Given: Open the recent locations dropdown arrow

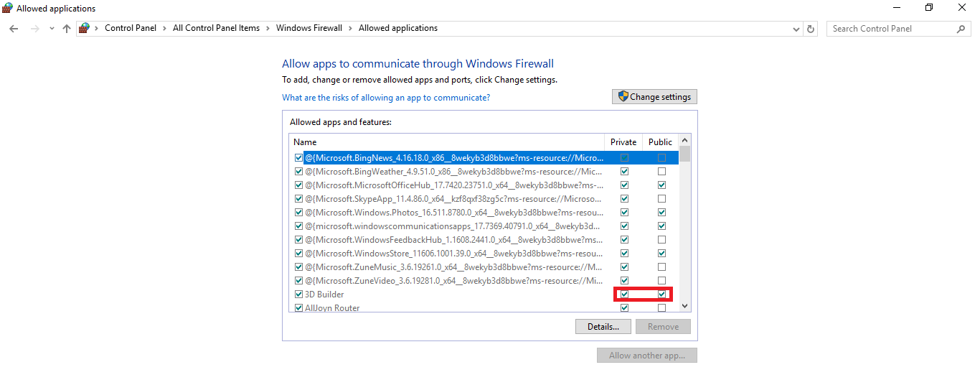Looking at the screenshot, I should pyautogui.click(x=52, y=29).
